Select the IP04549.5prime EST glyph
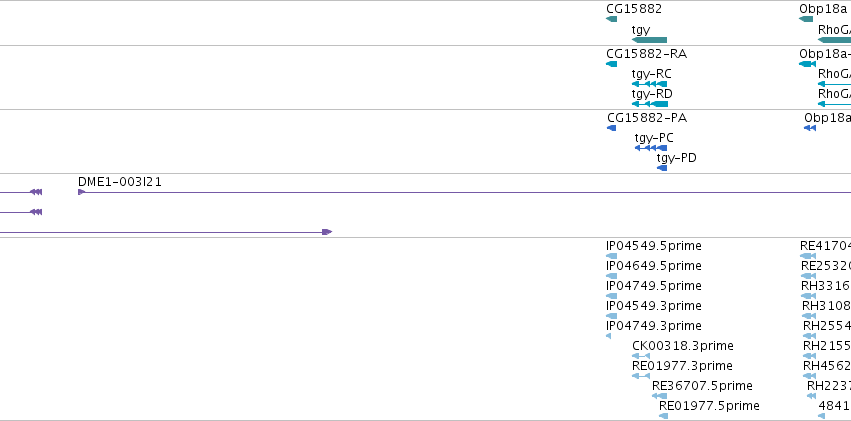 point(612,256)
